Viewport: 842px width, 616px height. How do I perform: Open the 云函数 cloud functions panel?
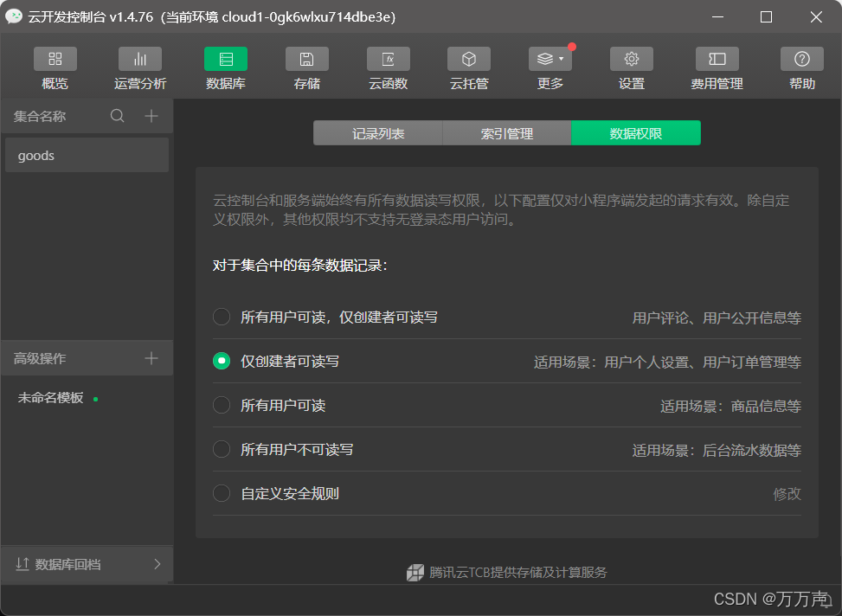388,67
